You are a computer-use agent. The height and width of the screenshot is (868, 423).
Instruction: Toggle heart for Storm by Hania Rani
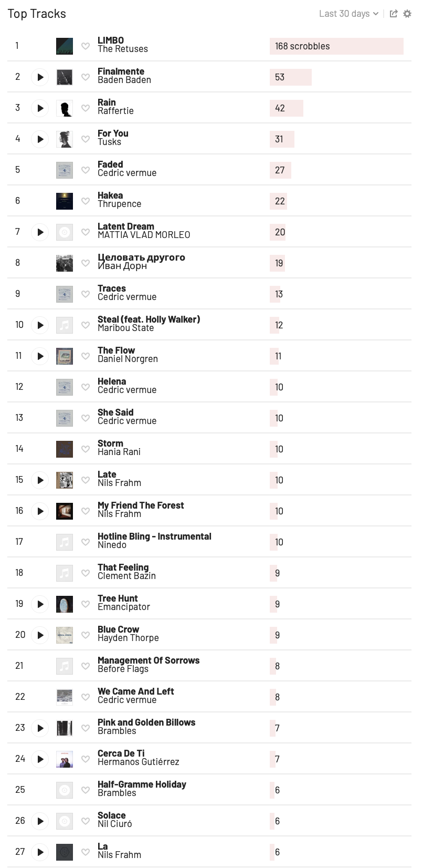(x=86, y=449)
